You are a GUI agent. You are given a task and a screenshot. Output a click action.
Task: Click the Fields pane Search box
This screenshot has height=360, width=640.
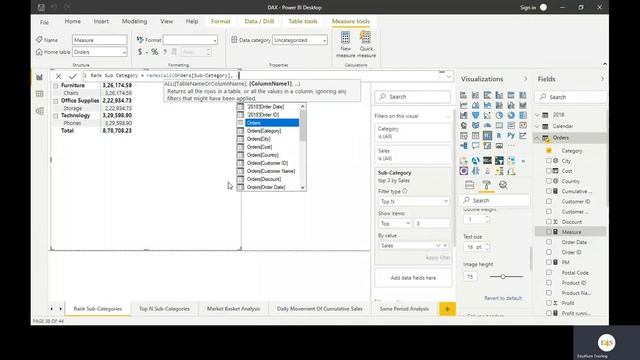point(571,97)
